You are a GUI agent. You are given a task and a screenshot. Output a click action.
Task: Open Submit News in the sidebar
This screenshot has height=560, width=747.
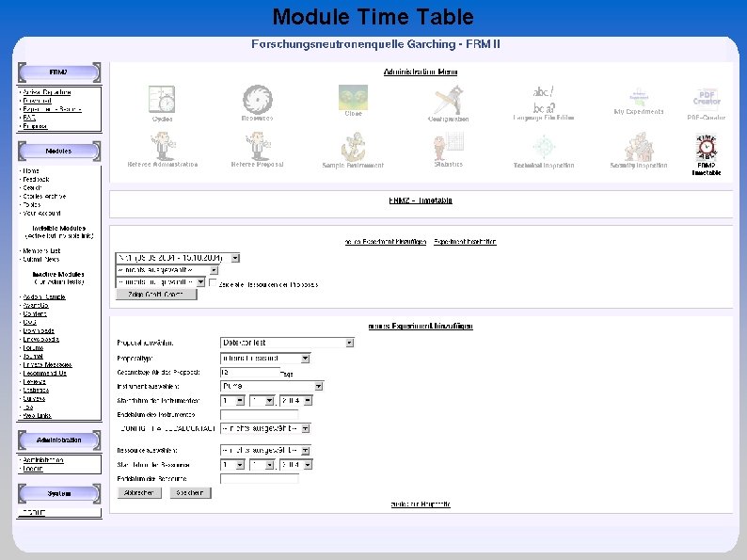point(41,260)
